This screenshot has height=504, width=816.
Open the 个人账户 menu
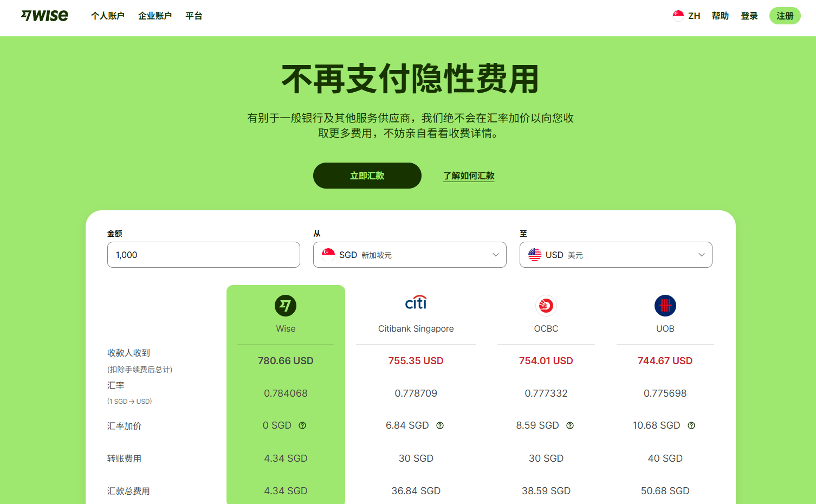point(107,16)
